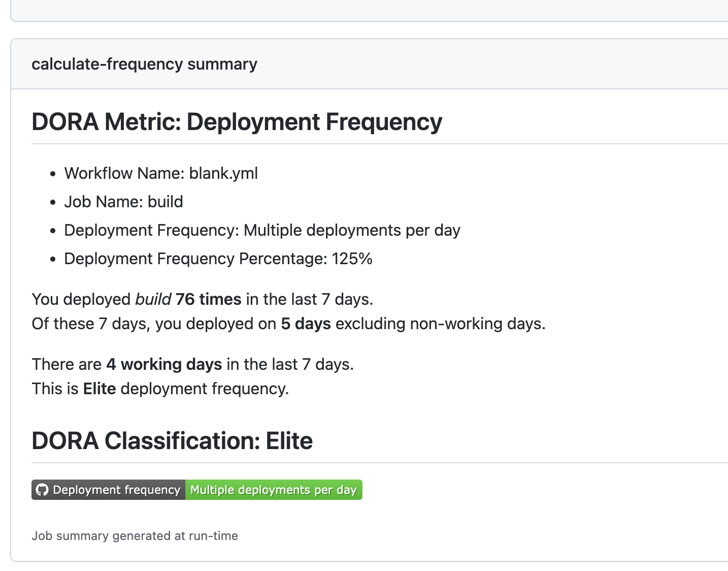Click the GitHub logo in the badge
The height and width of the screenshot is (571, 728).
coord(42,490)
